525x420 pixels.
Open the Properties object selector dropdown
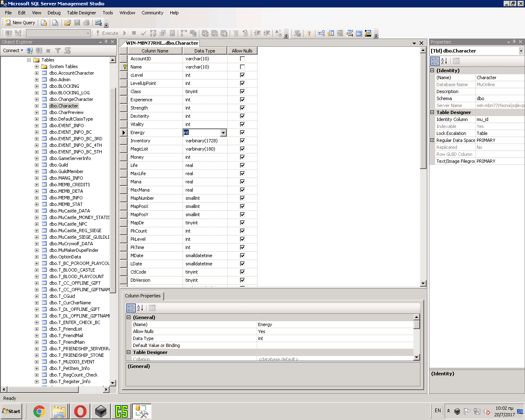coord(521,51)
